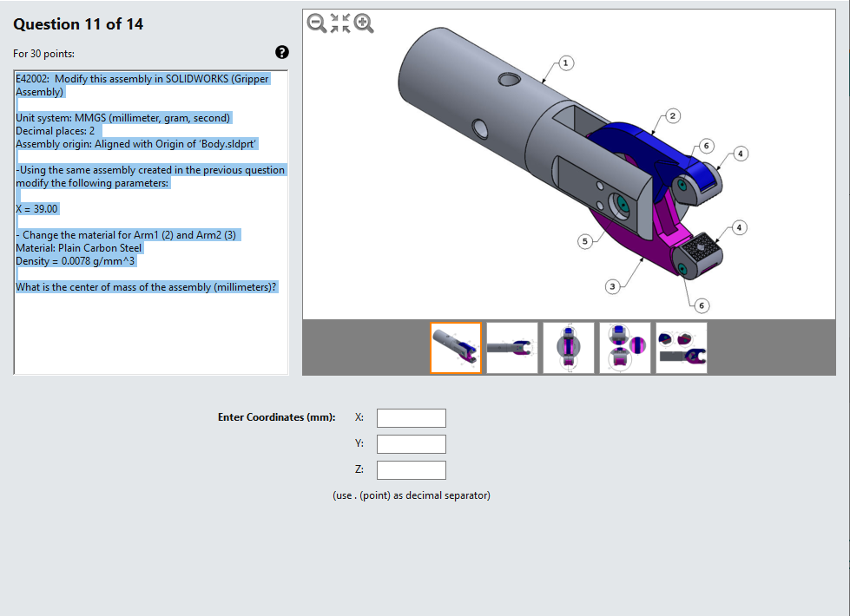This screenshot has width=850, height=616.
Task: Click the 'X = 39.00' parameter text
Action: pyautogui.click(x=36, y=209)
